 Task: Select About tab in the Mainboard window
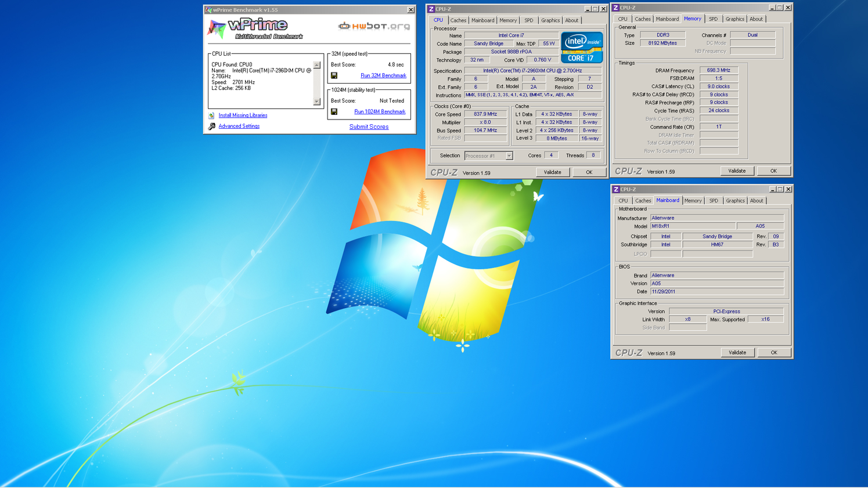757,201
